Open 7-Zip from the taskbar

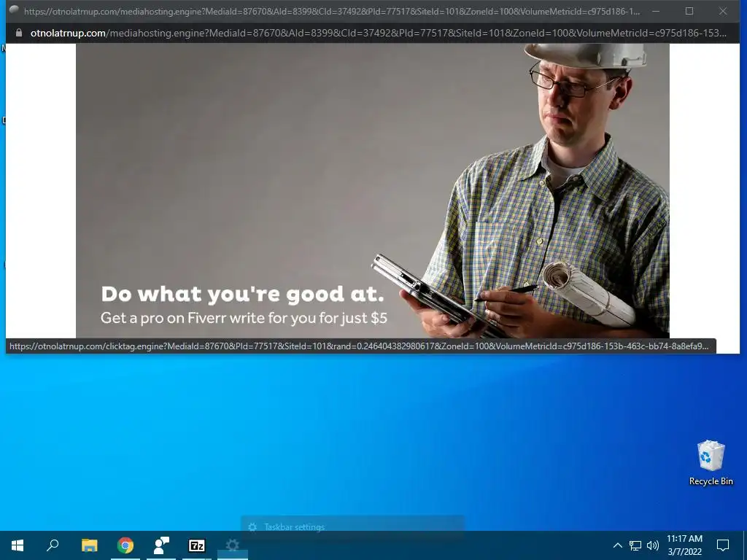coord(197,545)
